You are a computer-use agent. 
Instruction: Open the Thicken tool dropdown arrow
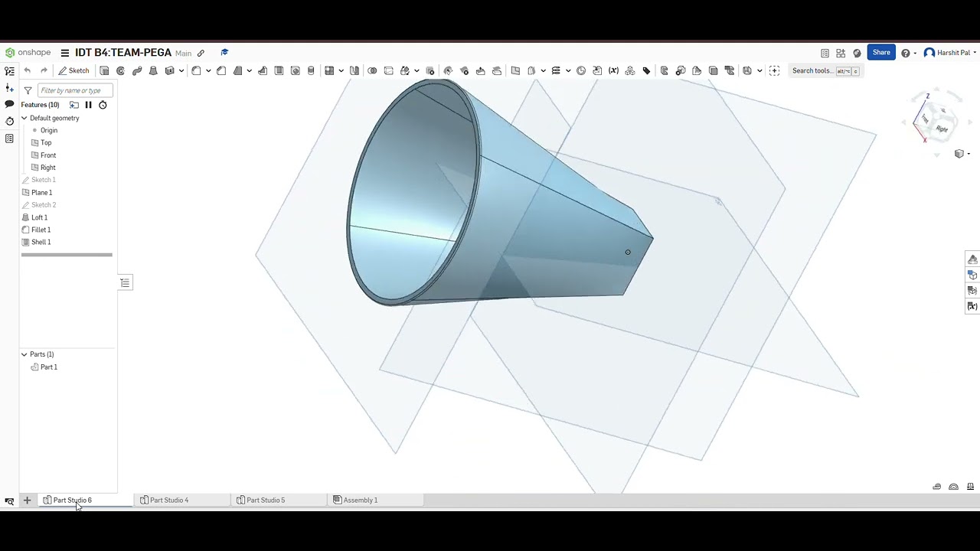[x=181, y=71]
